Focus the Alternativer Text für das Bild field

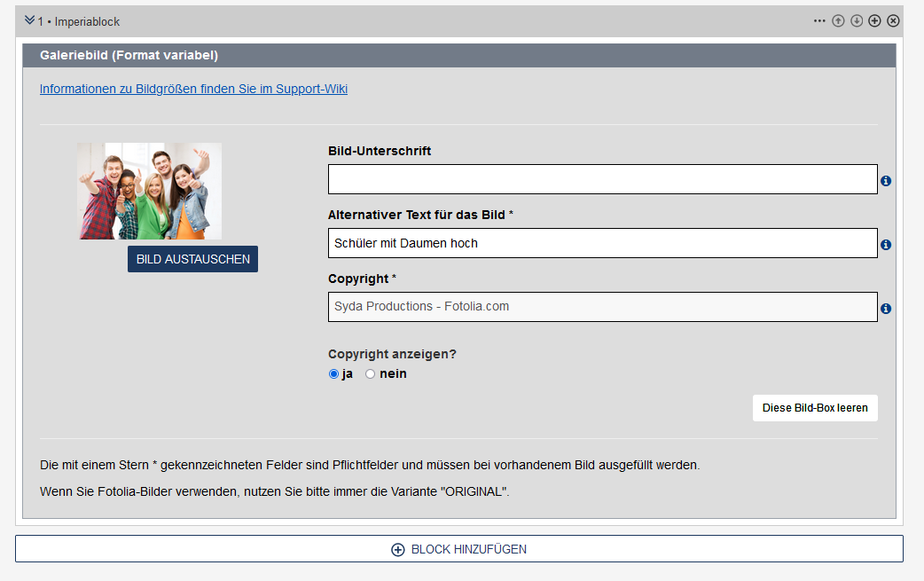point(602,243)
